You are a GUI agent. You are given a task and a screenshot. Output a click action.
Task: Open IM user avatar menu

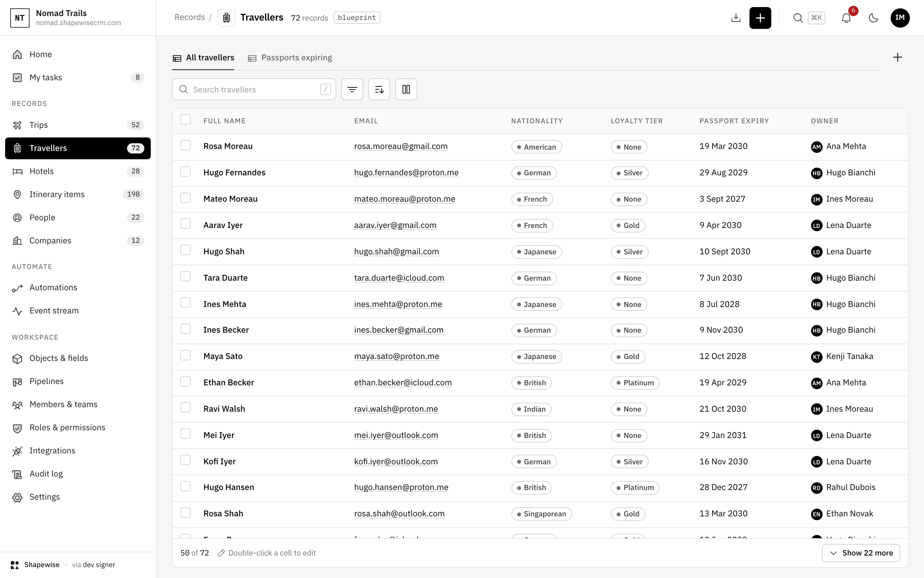point(900,18)
